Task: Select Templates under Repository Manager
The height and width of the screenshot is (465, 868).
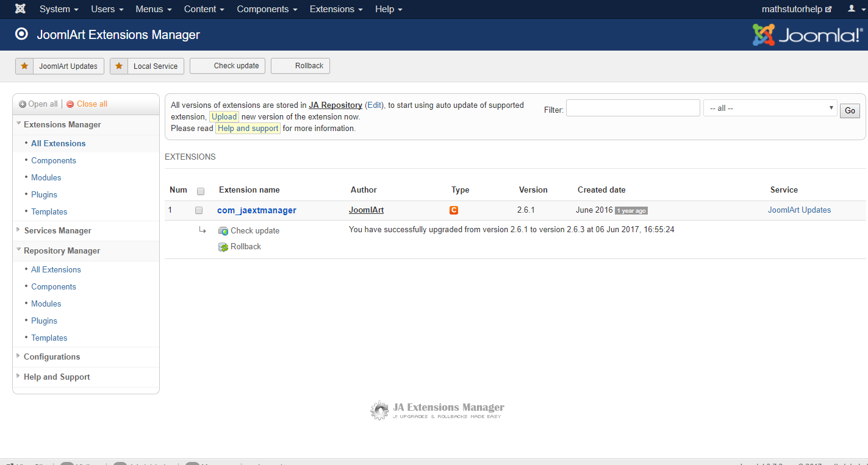Action: click(49, 338)
